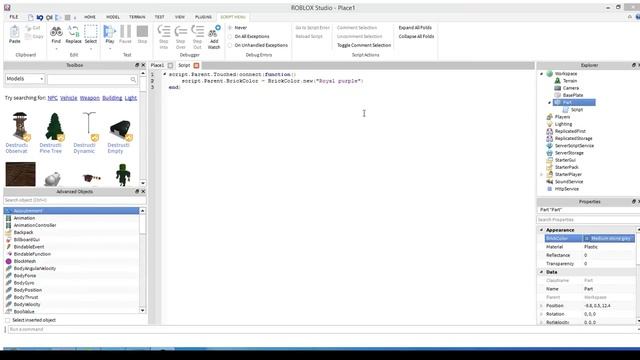Click the Weapon search suggestion link
640x360 pixels.
pyautogui.click(x=90, y=98)
